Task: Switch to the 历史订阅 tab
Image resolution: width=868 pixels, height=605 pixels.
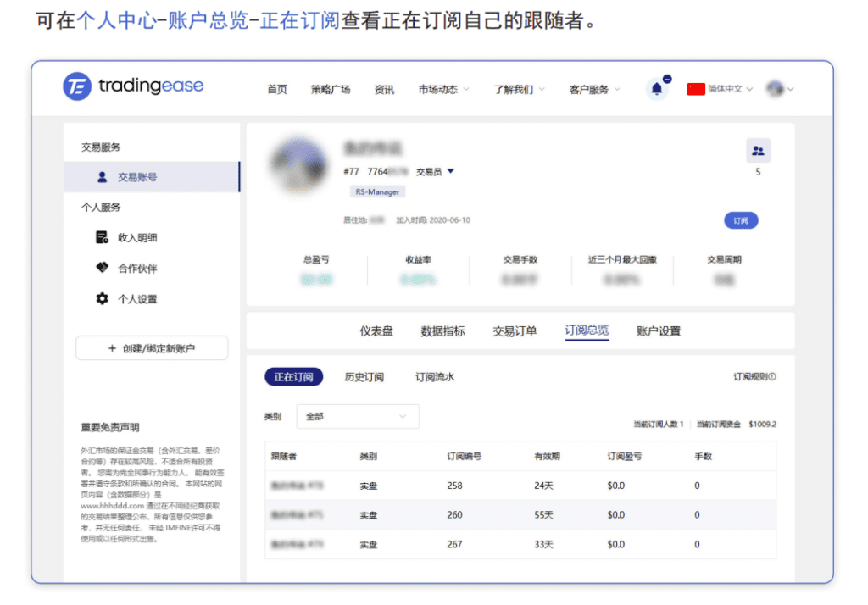Action: pos(364,377)
